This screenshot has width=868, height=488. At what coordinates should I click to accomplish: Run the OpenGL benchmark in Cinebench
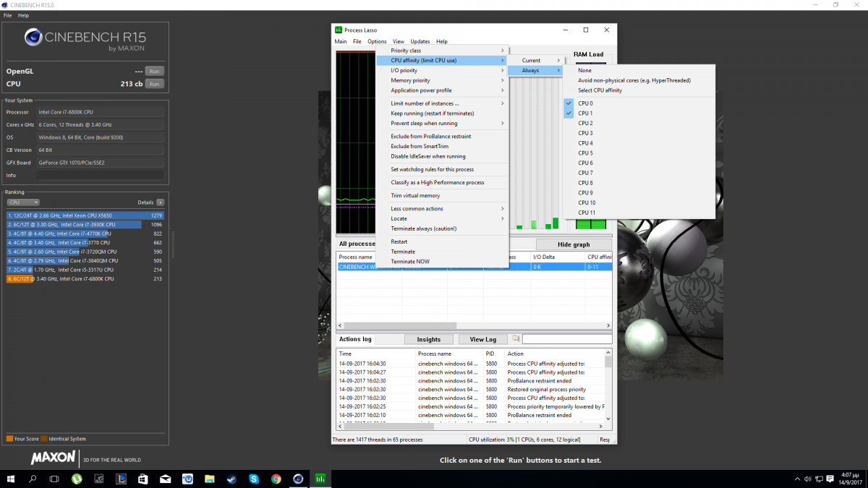coord(154,71)
